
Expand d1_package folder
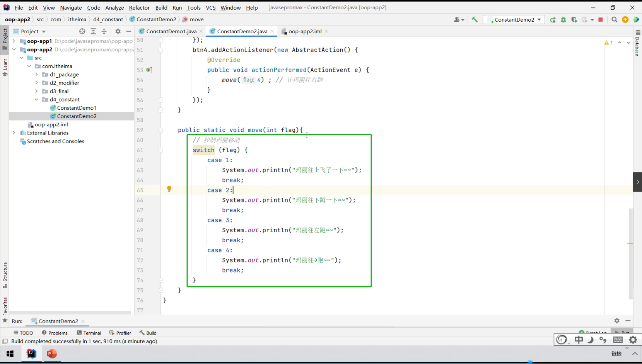37,74
